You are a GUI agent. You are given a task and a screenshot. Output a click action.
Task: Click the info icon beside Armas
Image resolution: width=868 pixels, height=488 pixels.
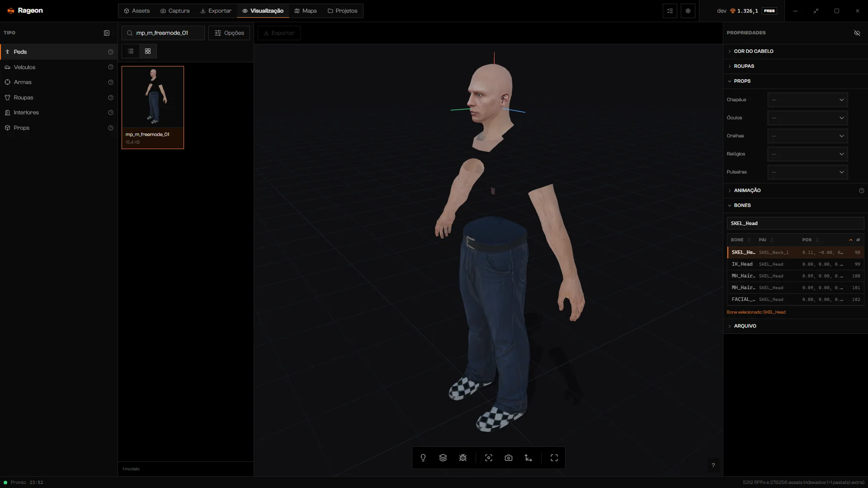(x=111, y=82)
